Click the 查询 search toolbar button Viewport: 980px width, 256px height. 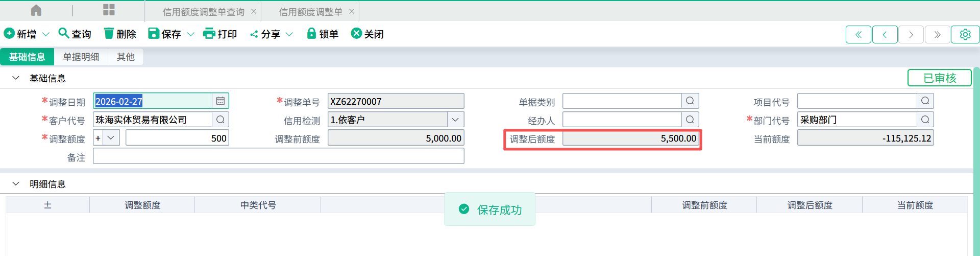coord(75,34)
